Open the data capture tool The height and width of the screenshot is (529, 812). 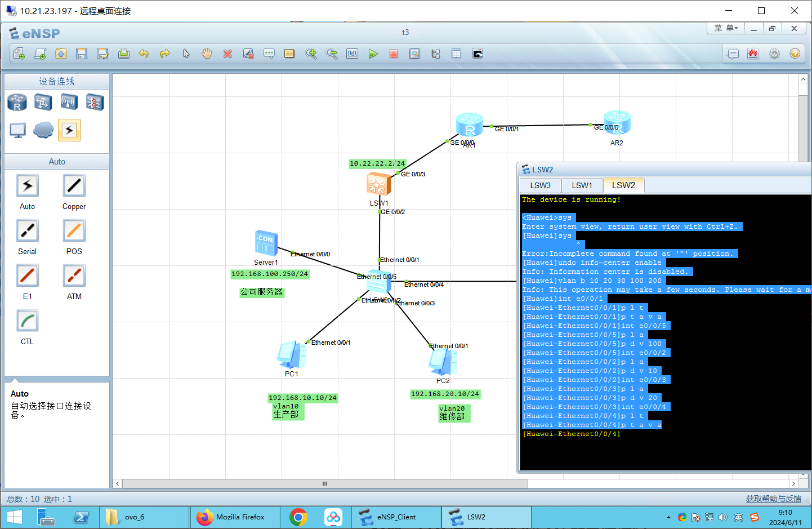[x=415, y=54]
